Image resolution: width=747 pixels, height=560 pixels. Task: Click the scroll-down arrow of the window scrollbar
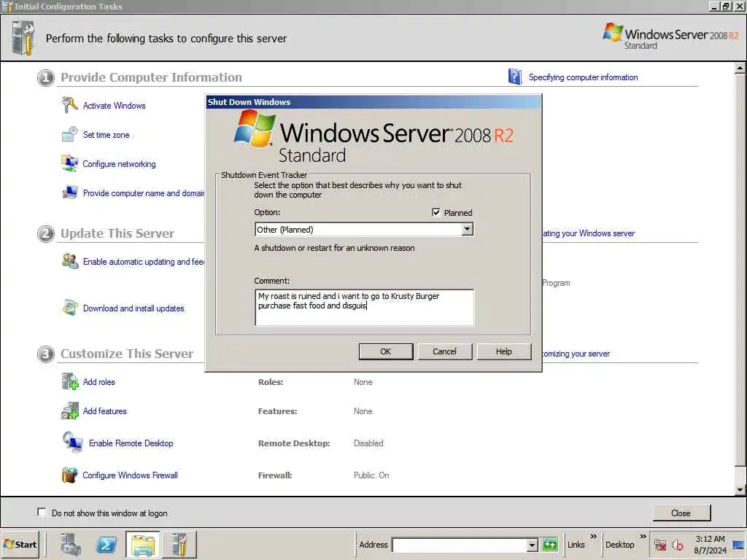coord(740,489)
